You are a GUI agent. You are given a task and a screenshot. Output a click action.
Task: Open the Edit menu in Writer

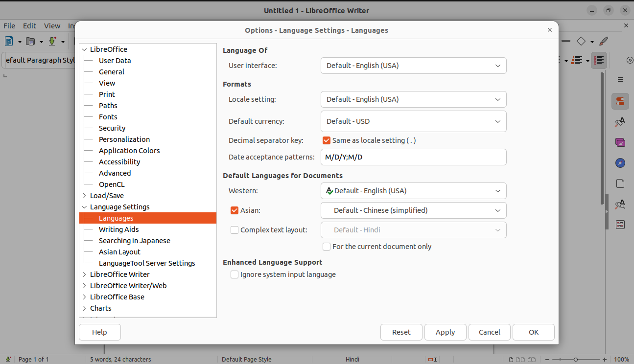pyautogui.click(x=29, y=26)
